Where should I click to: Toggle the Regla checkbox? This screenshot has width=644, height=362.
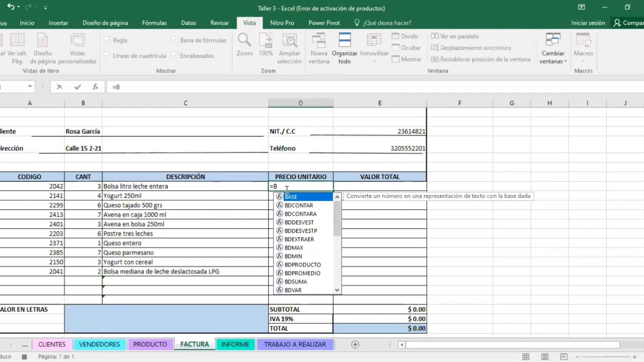[107, 40]
